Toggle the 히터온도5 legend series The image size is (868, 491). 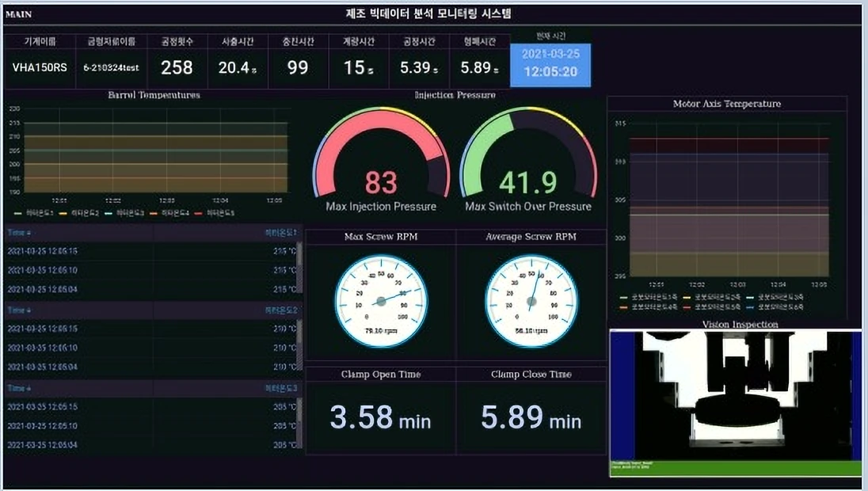coord(215,213)
